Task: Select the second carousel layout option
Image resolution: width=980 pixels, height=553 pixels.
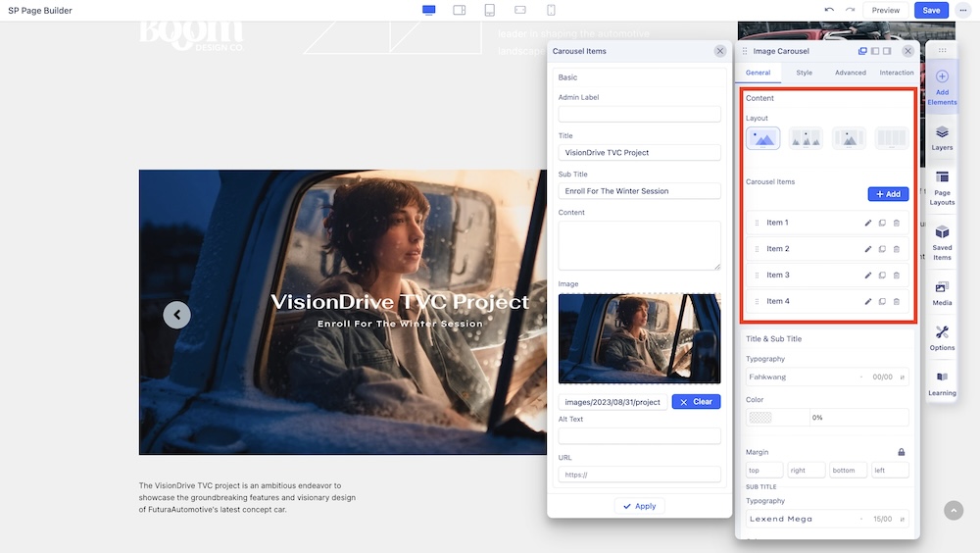Action: pos(806,138)
